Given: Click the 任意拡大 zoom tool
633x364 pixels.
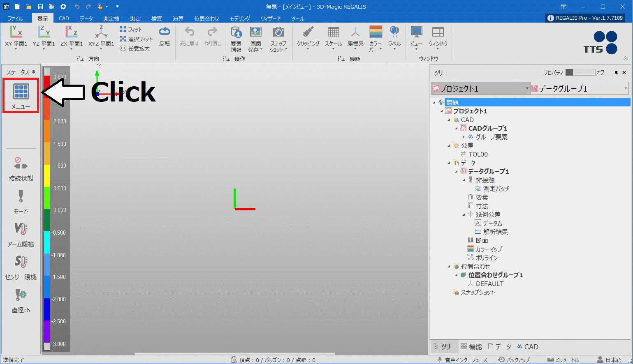Looking at the screenshot, I should tap(135, 48).
